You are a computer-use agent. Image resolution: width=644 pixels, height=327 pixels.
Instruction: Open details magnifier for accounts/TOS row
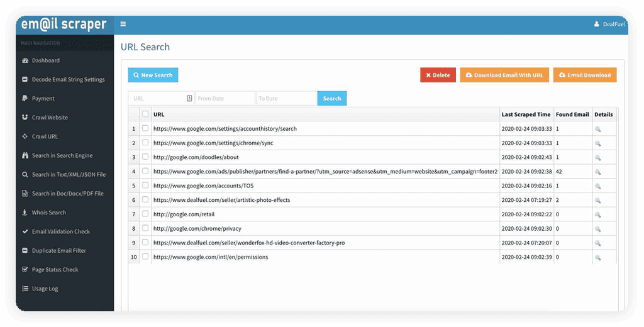click(x=597, y=186)
